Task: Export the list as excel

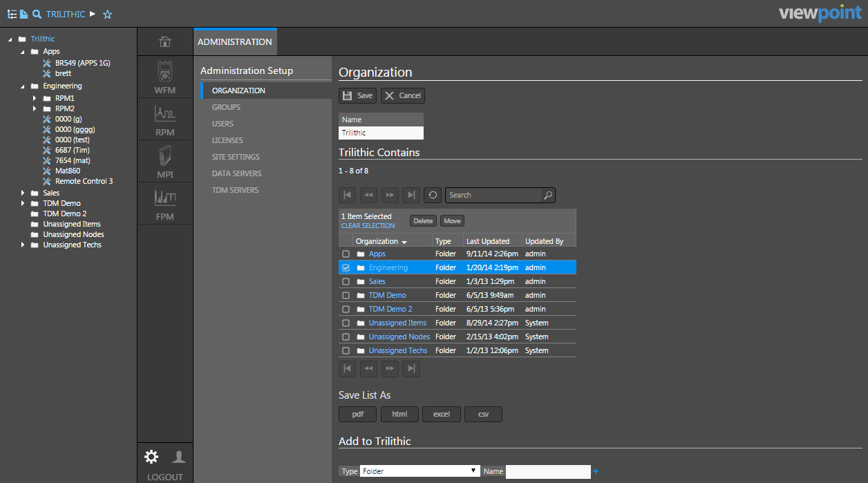Action: 442,414
